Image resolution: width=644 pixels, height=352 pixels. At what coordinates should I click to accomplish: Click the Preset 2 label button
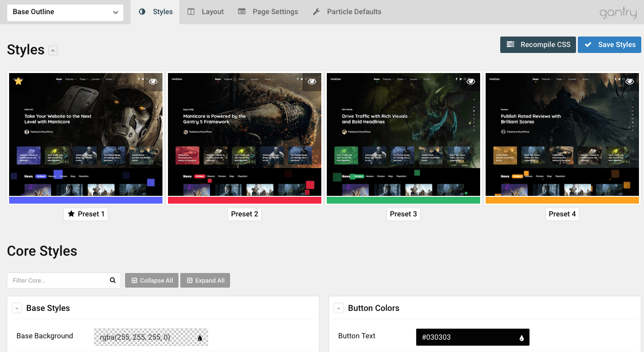(x=245, y=214)
